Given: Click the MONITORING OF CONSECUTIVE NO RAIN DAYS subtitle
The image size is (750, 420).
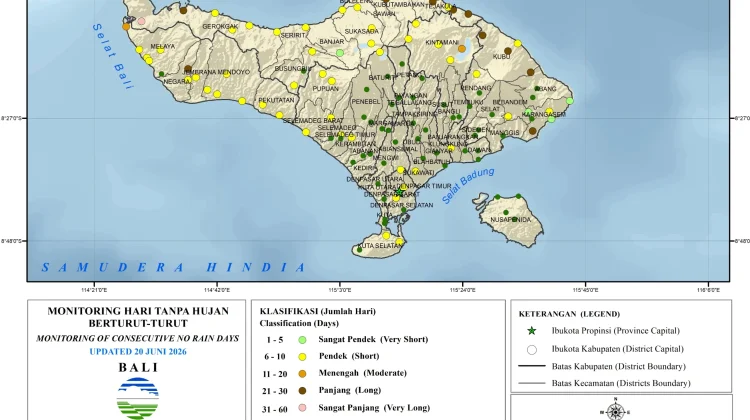Looking at the screenshot, I should (x=138, y=339).
